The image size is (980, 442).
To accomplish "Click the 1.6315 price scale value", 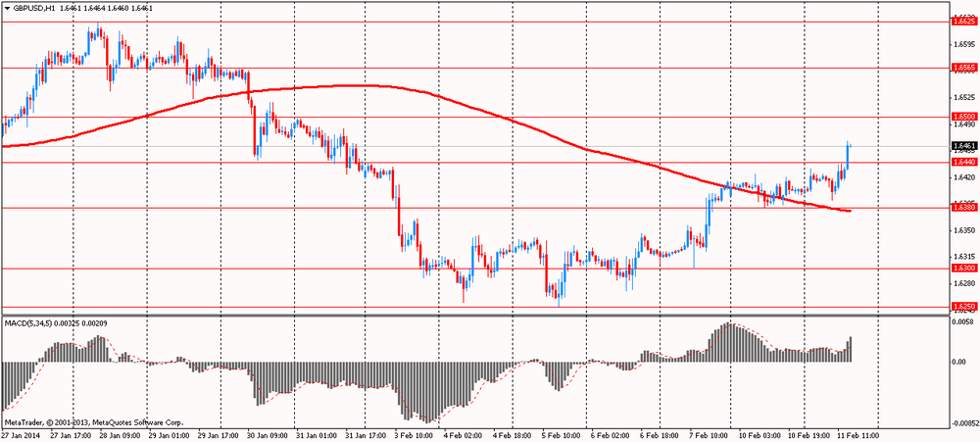I will [963, 257].
